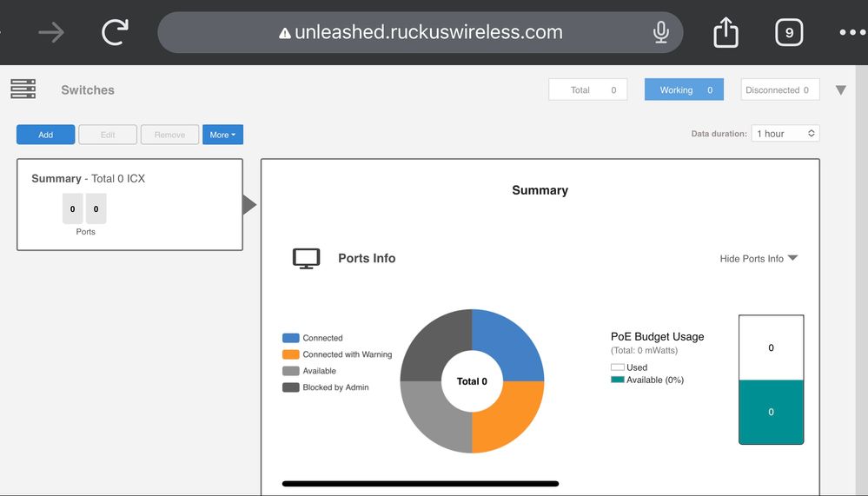The image size is (868, 496).
Task: Click the Switches stack icon
Action: pyautogui.click(x=23, y=89)
